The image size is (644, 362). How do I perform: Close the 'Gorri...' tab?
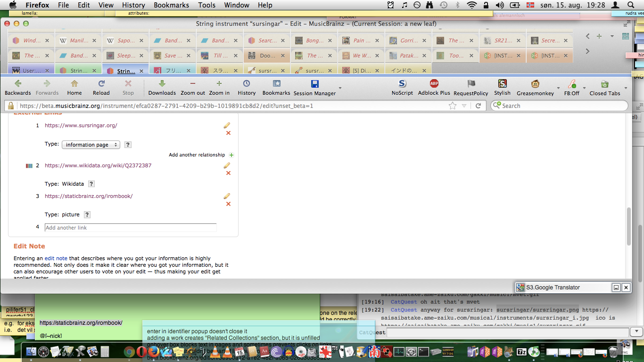pos(424,41)
